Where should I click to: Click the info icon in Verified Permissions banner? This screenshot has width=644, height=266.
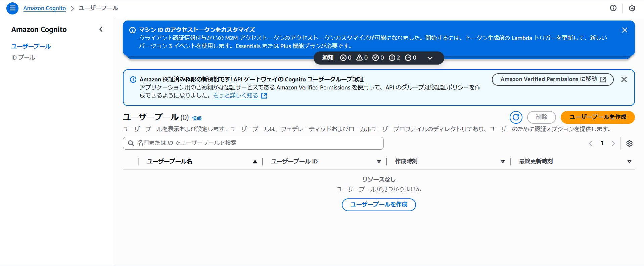[x=133, y=80]
